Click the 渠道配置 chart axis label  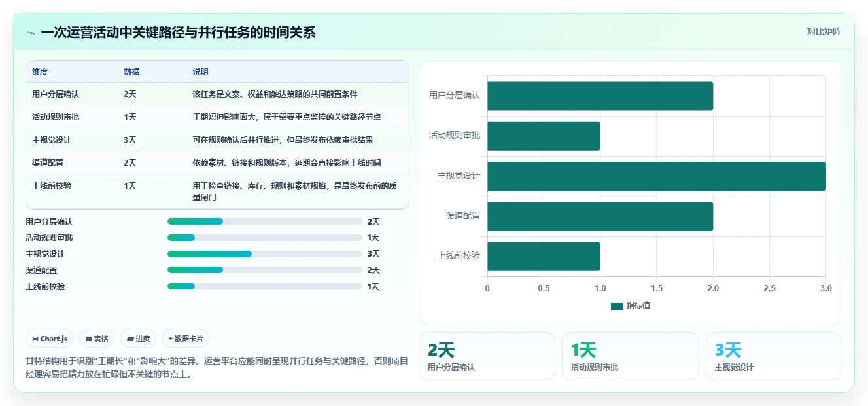[463, 216]
